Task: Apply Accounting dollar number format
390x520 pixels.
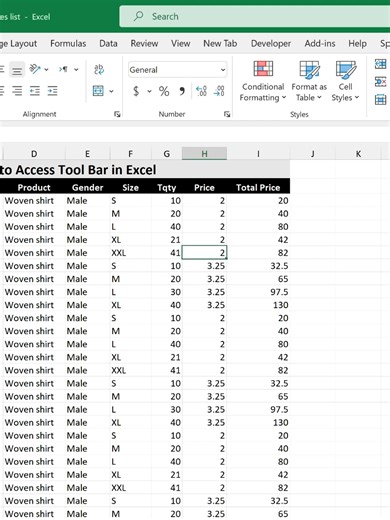Action: pyautogui.click(x=136, y=91)
